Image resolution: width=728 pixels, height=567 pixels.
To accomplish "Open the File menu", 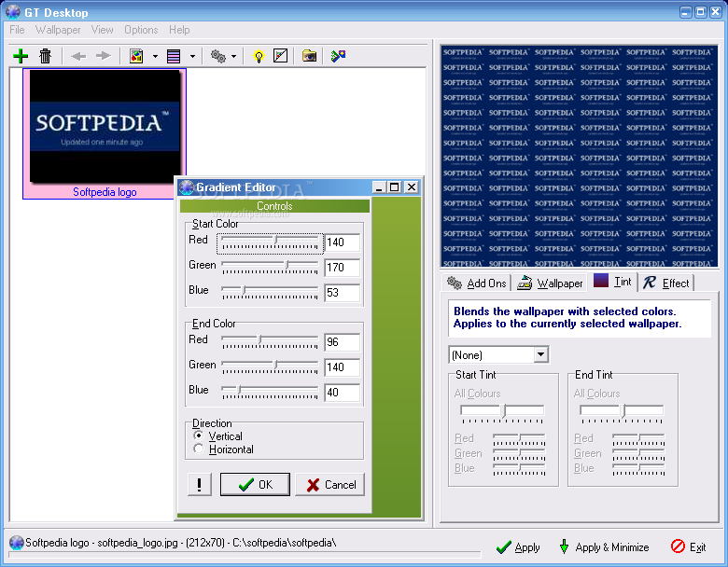I will click(x=17, y=30).
